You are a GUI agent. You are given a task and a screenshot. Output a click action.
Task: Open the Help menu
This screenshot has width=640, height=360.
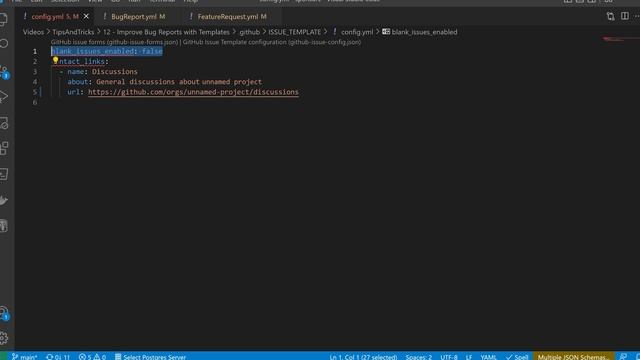[x=190, y=1]
